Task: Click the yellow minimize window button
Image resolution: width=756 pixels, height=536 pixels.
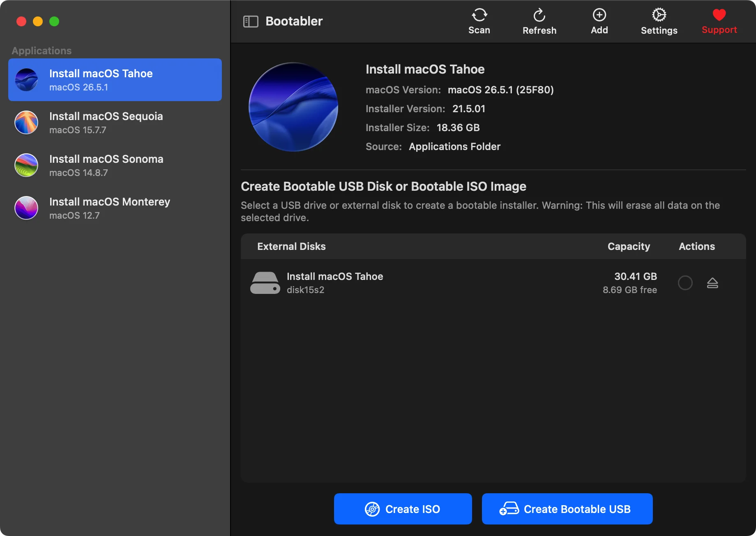Action: coord(38,21)
